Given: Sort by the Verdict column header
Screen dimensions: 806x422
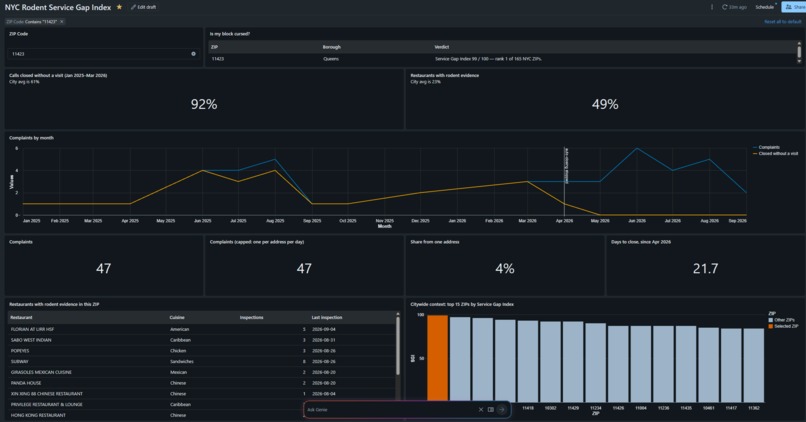Looking at the screenshot, I should tap(442, 47).
